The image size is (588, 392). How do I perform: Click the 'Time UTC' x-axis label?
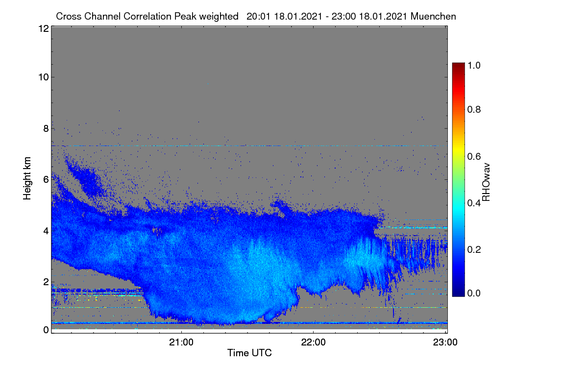pos(249,353)
